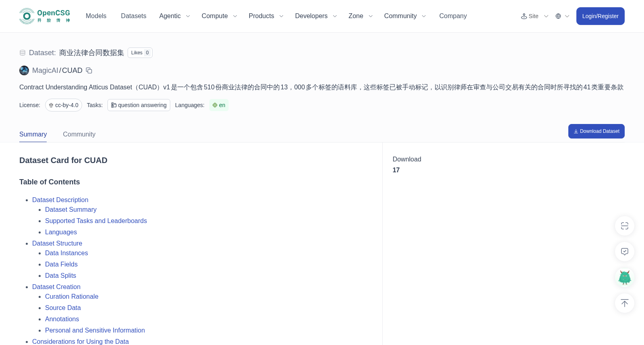Open the MagicAI avatar image
The image size is (644, 345).
(x=24, y=70)
